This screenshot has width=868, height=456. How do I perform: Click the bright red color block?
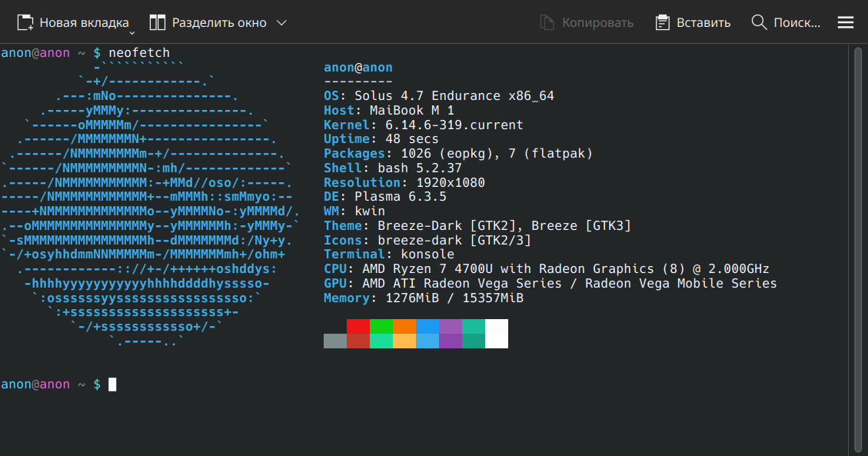point(358,326)
